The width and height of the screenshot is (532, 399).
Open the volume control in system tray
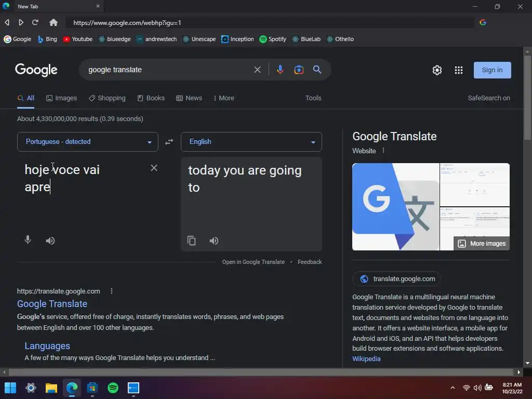click(477, 388)
